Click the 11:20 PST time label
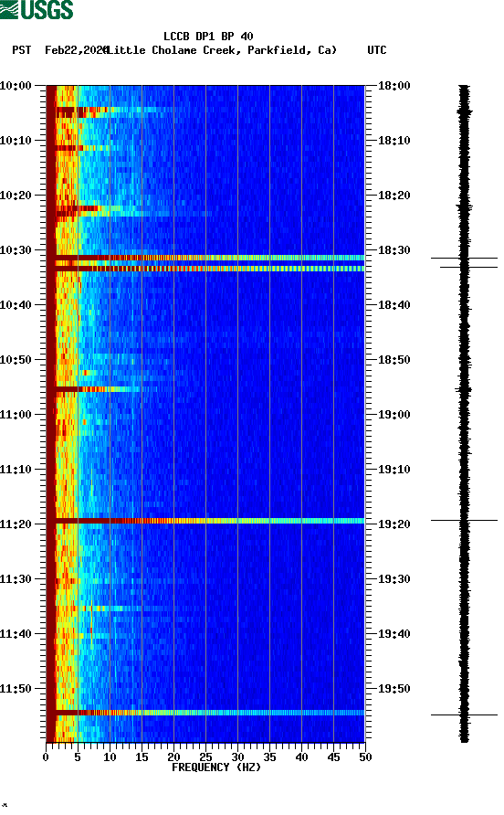 tap(16, 524)
